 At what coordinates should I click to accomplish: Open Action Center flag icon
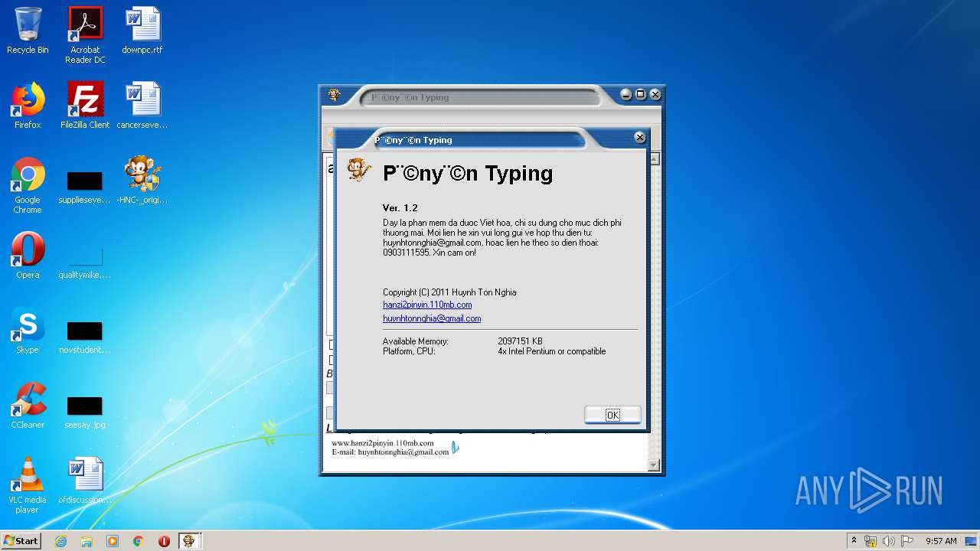tap(907, 541)
